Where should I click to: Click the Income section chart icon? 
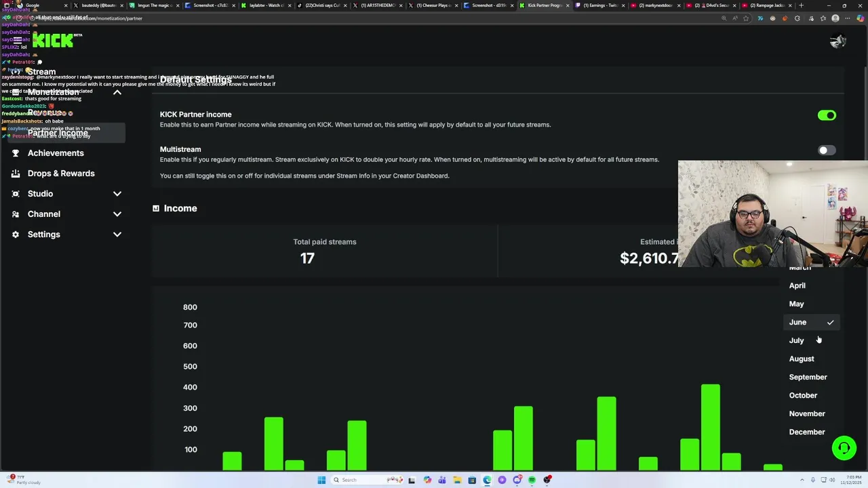pos(156,208)
